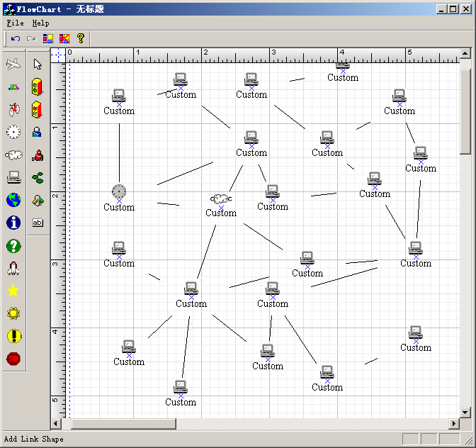Select the arrow pointer tool
The image size is (476, 448).
38,64
